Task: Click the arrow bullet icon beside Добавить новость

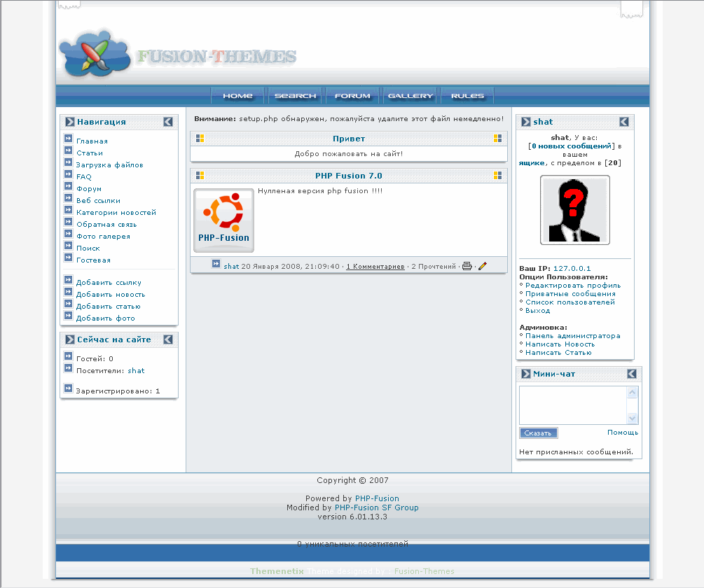Action: coord(68,293)
